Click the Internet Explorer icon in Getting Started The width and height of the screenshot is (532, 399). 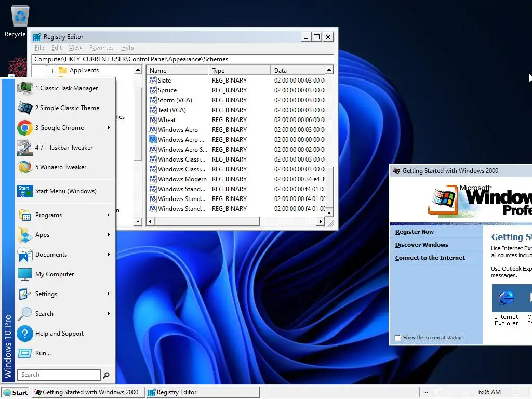pyautogui.click(x=506, y=298)
